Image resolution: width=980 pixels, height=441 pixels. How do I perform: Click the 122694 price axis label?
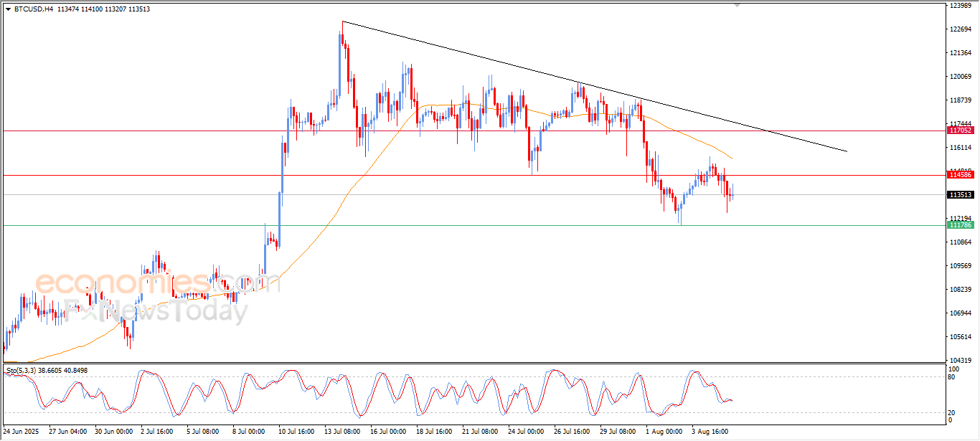click(960, 29)
